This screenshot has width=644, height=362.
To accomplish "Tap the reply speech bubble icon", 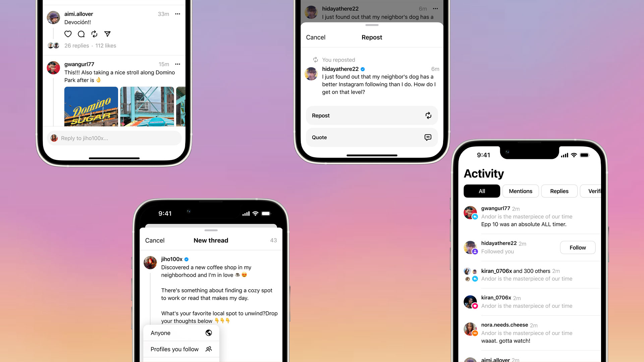I will tap(81, 34).
